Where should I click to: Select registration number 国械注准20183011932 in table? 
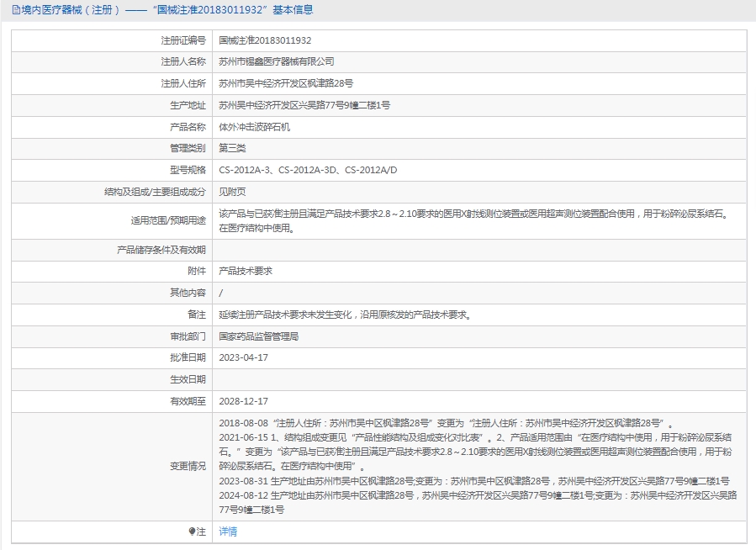tap(265, 40)
